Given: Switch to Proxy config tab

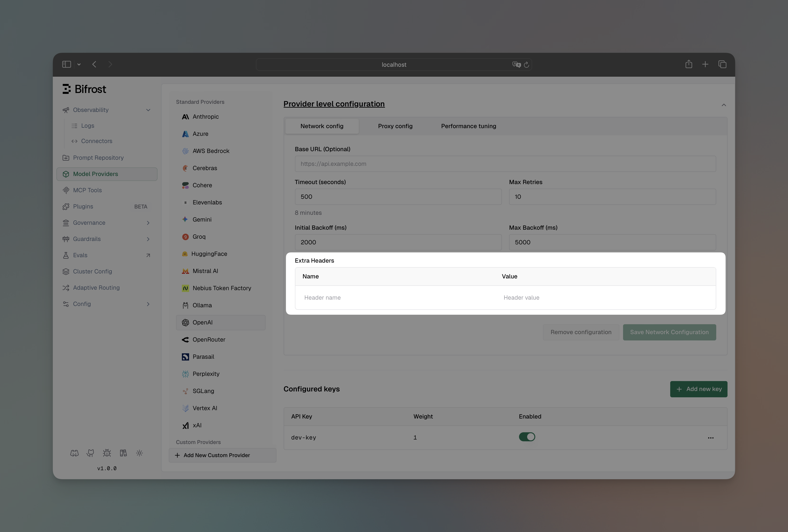Looking at the screenshot, I should (x=395, y=126).
